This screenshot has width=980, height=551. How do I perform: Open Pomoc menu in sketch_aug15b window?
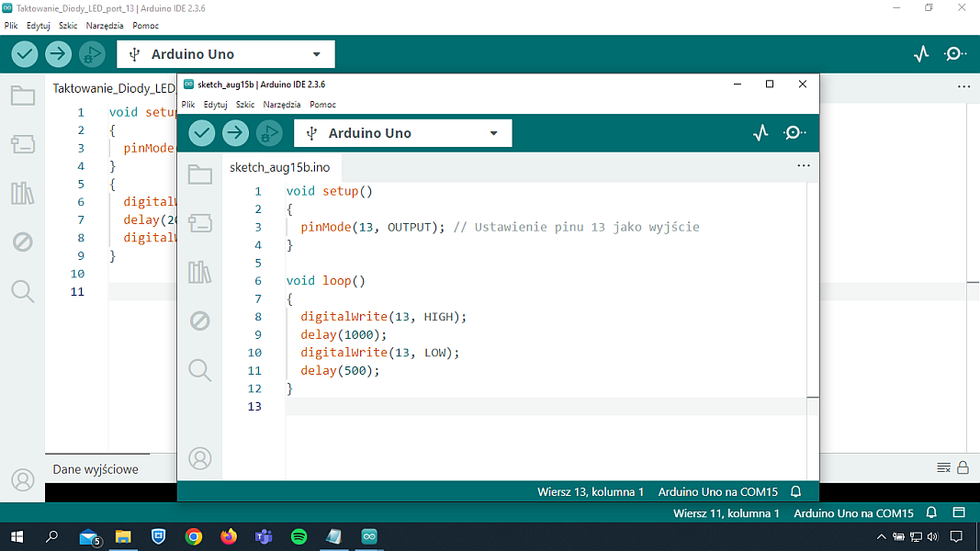[x=322, y=105]
